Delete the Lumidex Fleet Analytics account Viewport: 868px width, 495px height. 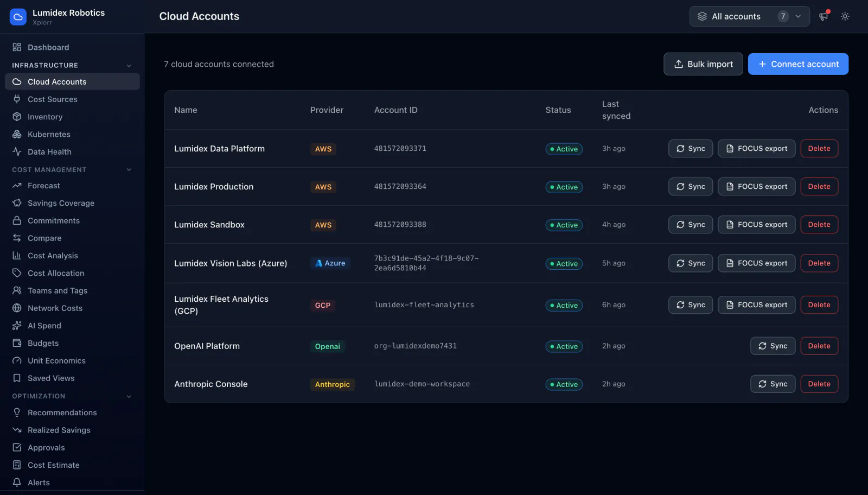click(x=819, y=305)
